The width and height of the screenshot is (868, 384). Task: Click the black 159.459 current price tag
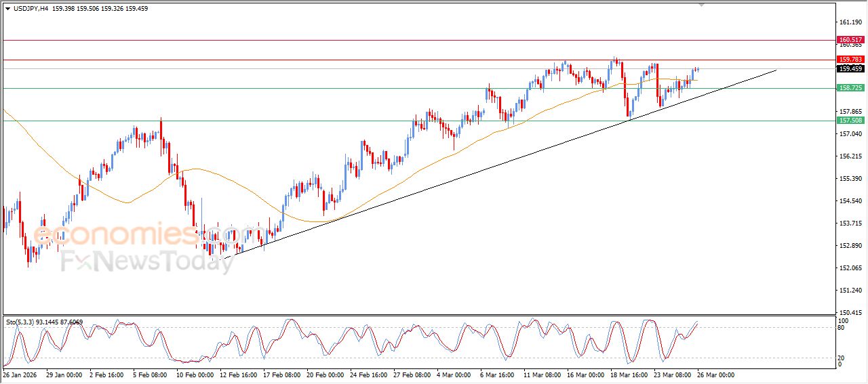(x=850, y=68)
